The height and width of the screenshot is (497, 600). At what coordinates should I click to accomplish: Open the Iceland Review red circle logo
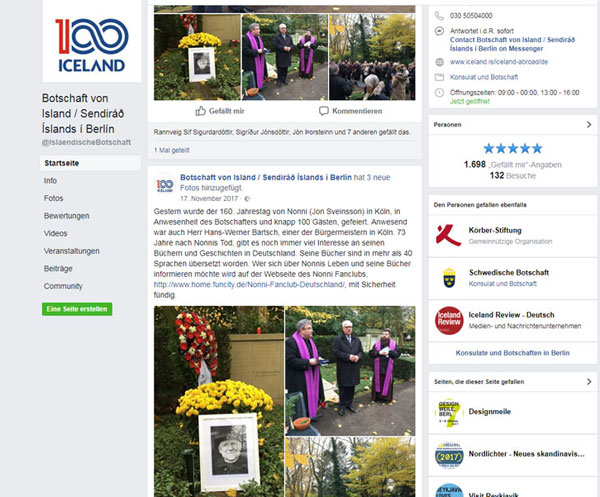point(449,320)
